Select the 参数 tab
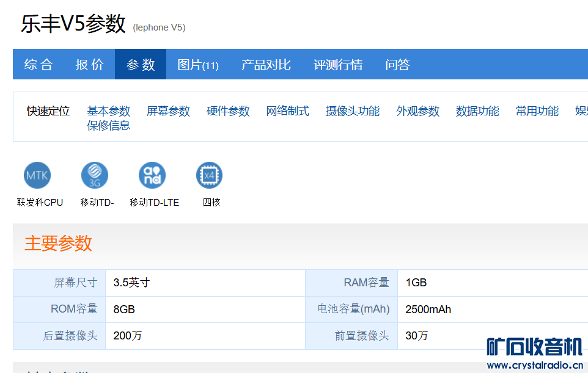 pos(141,65)
